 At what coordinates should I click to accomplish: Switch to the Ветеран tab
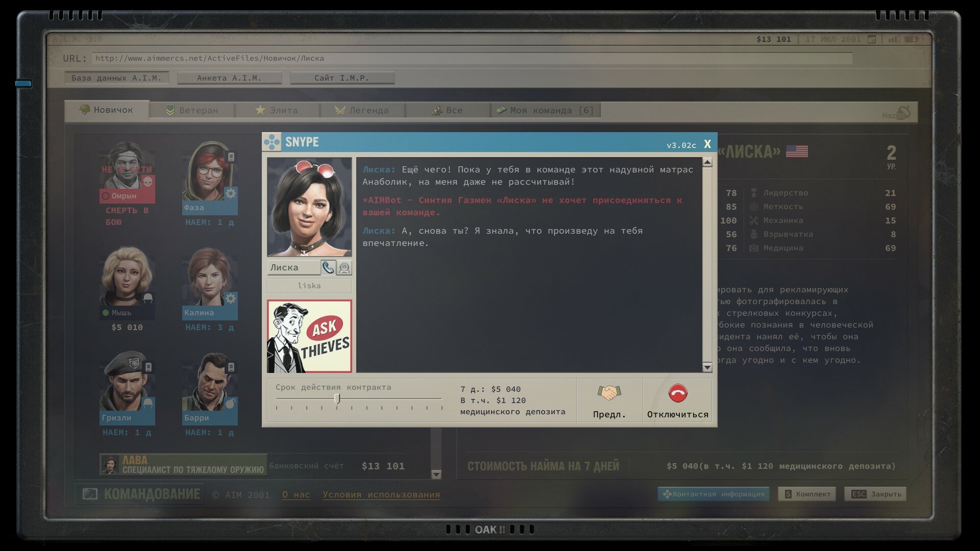point(192,110)
